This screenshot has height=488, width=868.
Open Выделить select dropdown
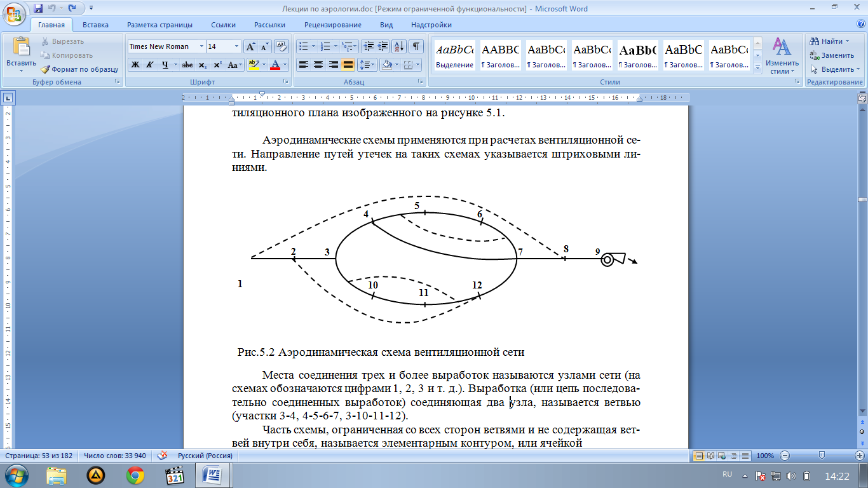click(x=834, y=69)
